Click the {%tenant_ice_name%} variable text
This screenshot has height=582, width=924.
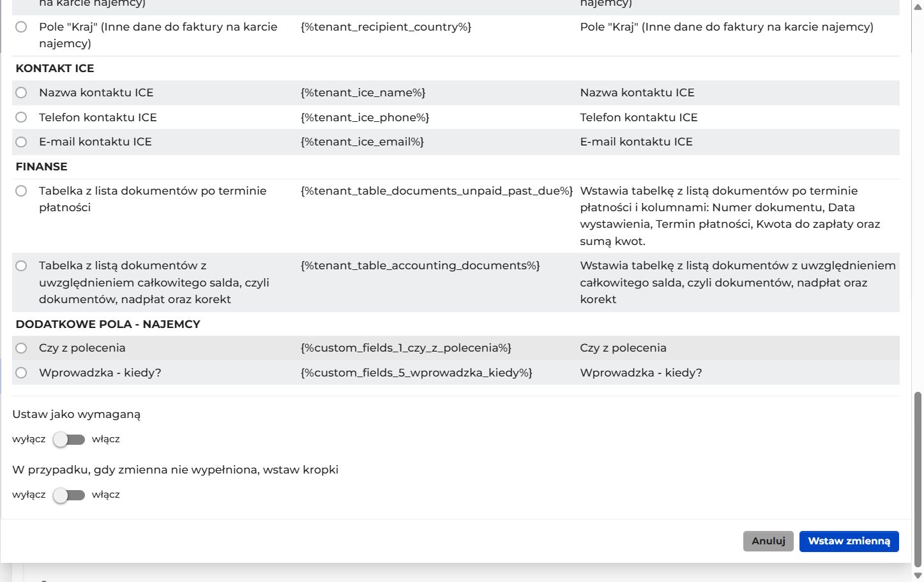pyautogui.click(x=363, y=93)
